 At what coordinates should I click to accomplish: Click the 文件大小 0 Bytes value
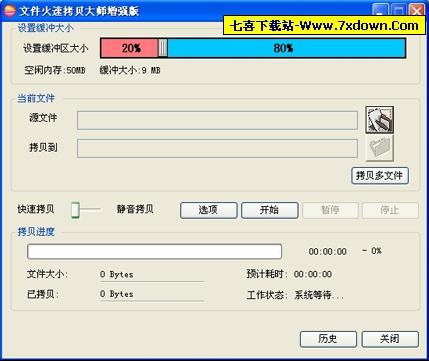click(117, 275)
